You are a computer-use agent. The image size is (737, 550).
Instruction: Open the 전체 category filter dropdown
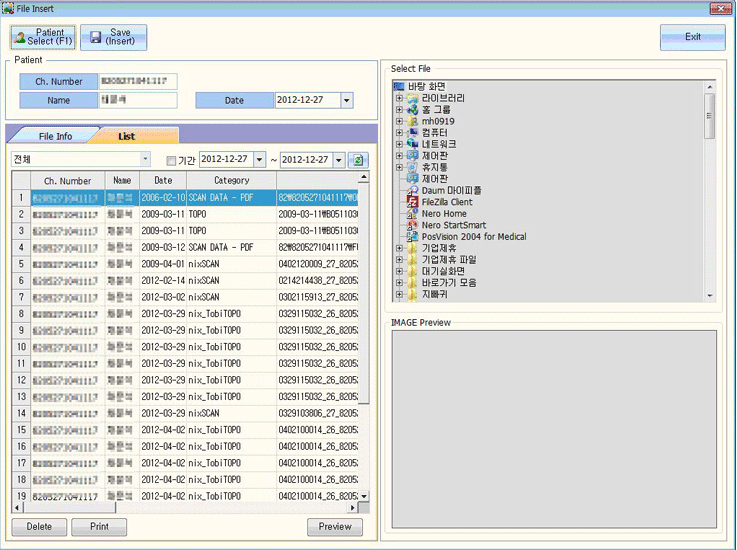[145, 159]
